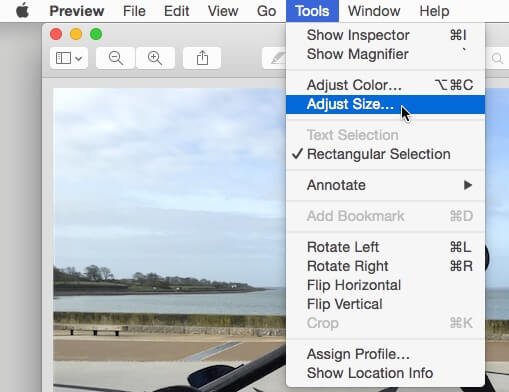Open the sidebar view dropdown

pyautogui.click(x=69, y=58)
